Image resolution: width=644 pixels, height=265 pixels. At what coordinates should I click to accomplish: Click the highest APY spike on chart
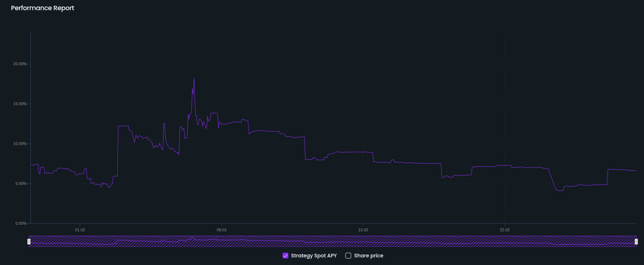click(x=194, y=79)
